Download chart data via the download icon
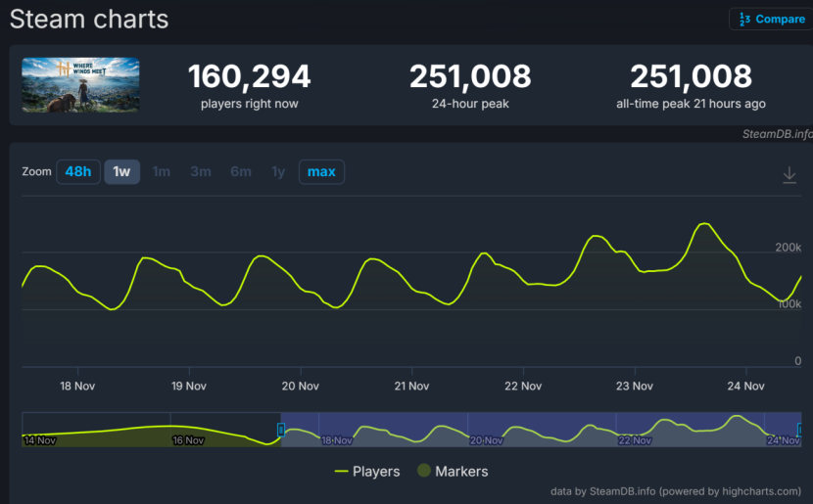Screen dimensions: 813x504 click(789, 174)
